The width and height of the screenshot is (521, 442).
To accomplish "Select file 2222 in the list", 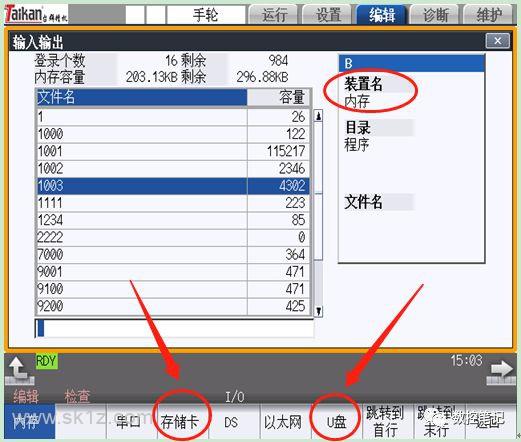I will [x=173, y=237].
